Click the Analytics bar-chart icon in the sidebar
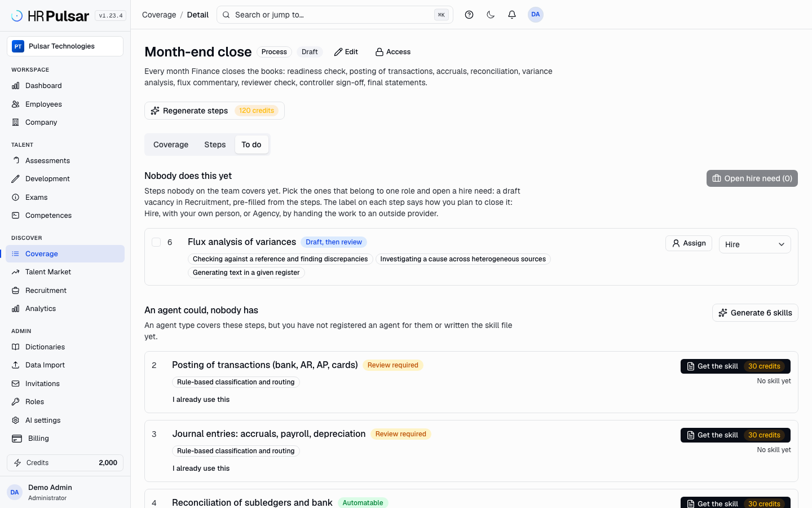 (x=16, y=309)
